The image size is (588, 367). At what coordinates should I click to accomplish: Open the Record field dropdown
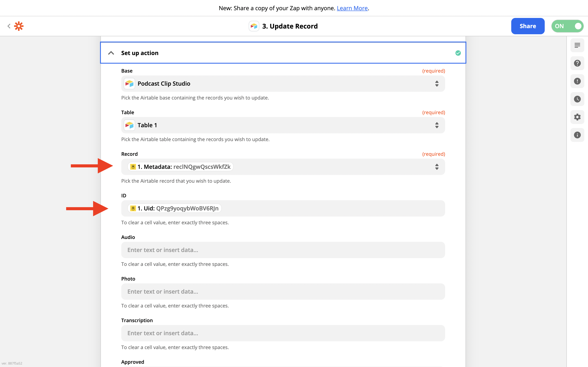tap(436, 167)
